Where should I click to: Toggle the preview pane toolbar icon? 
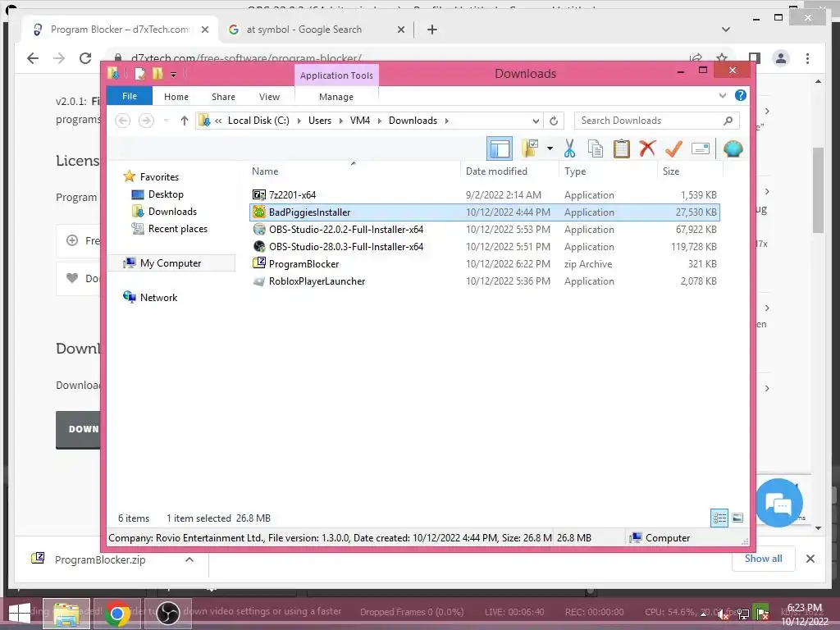pos(500,148)
